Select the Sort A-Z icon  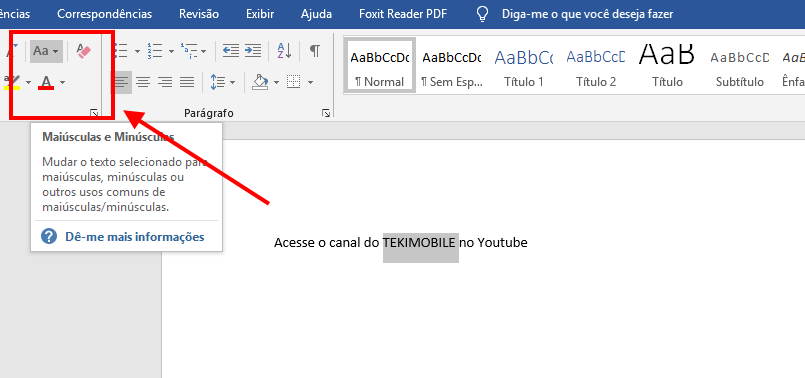(284, 51)
